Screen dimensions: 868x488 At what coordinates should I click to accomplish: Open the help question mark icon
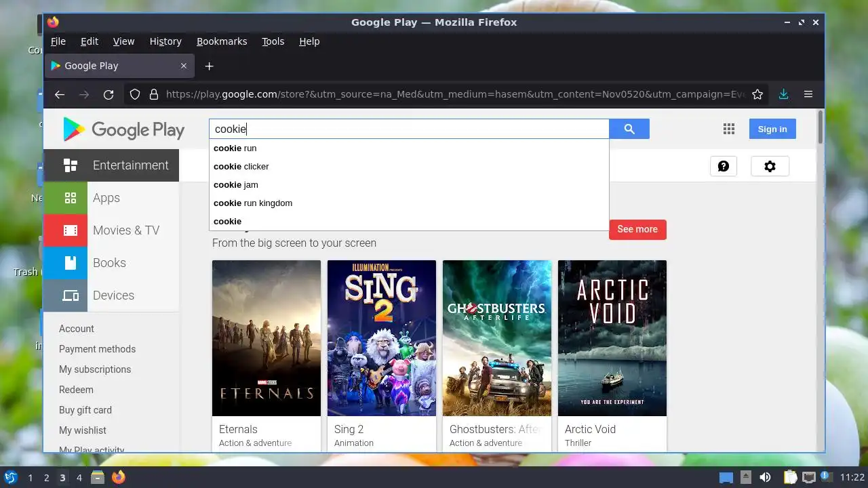(x=724, y=166)
